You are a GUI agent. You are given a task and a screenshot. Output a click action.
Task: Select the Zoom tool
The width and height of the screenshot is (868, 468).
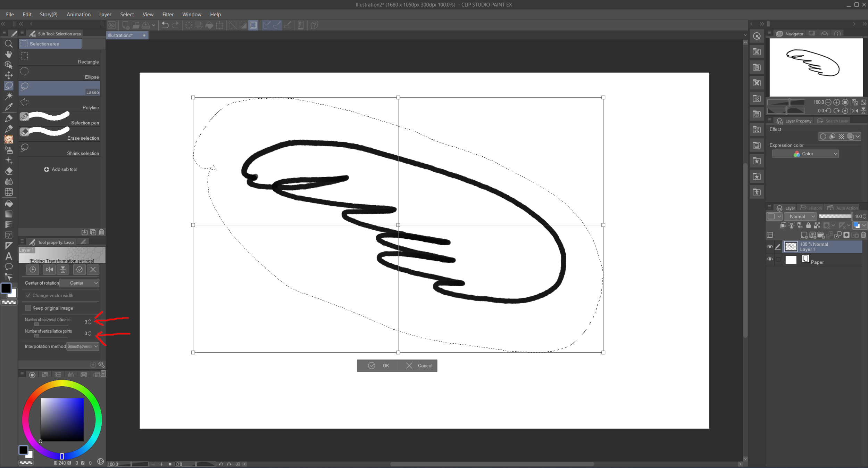[x=9, y=43]
